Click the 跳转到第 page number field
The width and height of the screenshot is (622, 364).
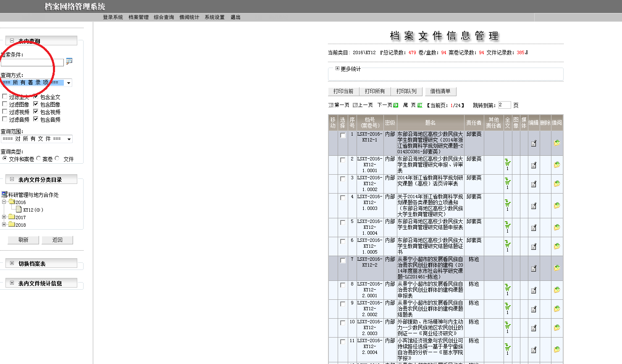click(504, 105)
